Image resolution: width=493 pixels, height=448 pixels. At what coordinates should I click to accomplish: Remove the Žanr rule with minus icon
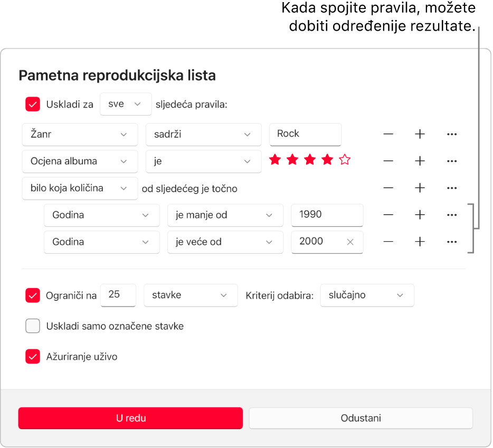pyautogui.click(x=388, y=134)
